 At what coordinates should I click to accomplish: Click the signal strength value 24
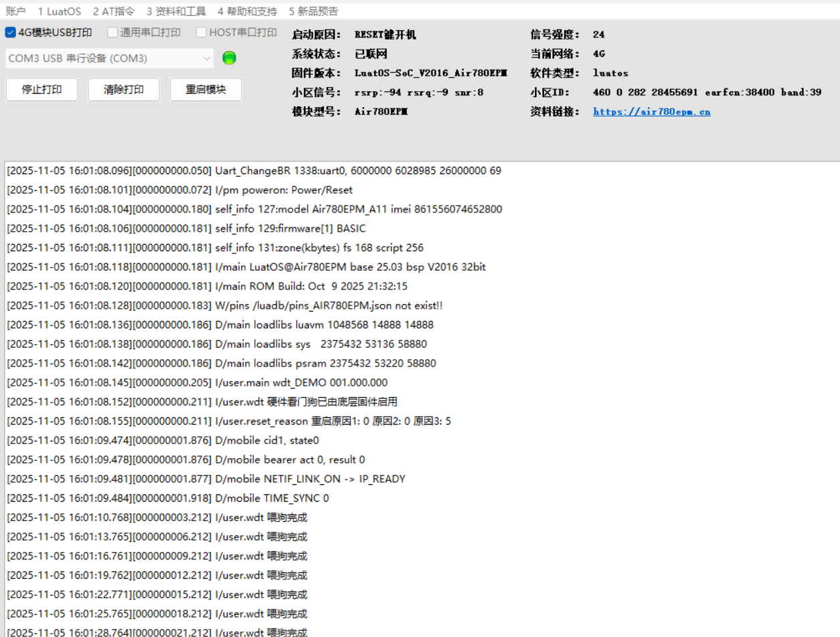click(x=598, y=35)
